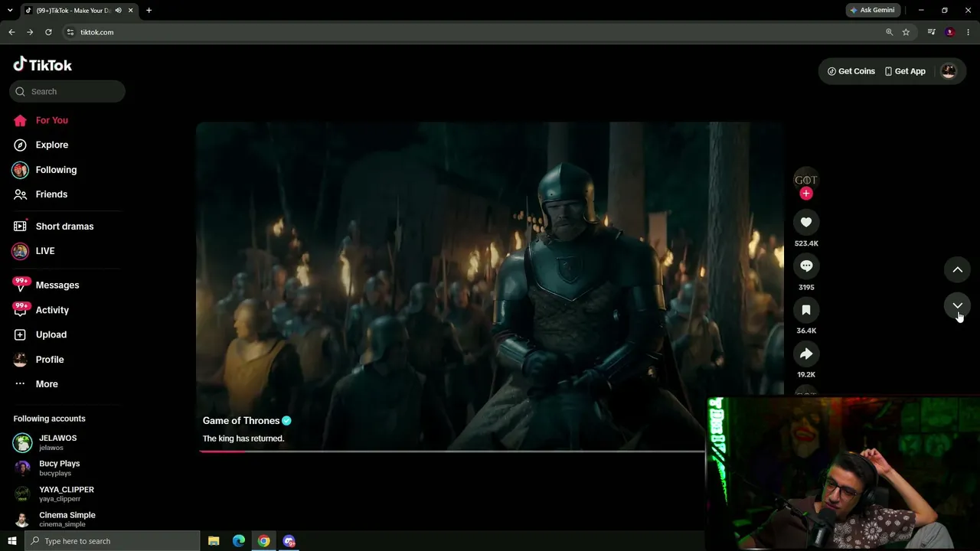Viewport: 980px width, 551px height.
Task: Follow the creator with the plus button
Action: point(805,194)
